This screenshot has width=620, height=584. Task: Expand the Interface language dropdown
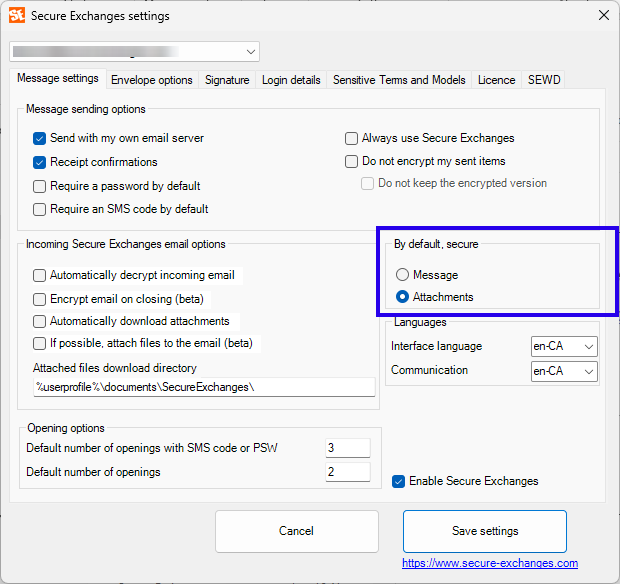pos(564,346)
